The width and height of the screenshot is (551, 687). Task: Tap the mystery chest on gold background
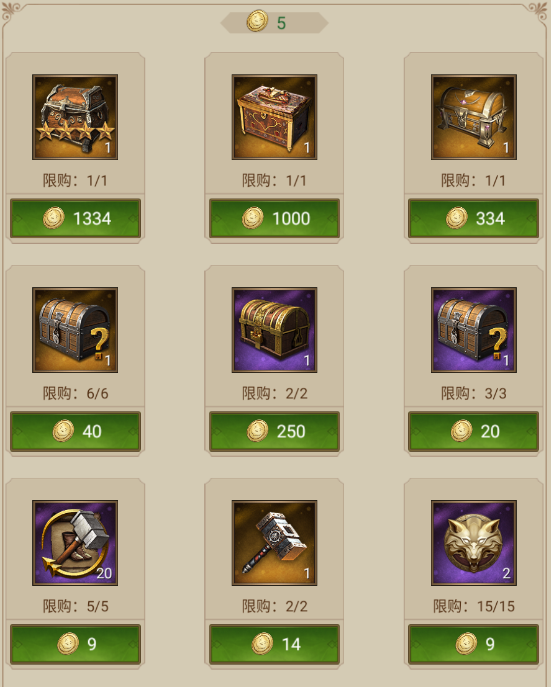coord(75,330)
